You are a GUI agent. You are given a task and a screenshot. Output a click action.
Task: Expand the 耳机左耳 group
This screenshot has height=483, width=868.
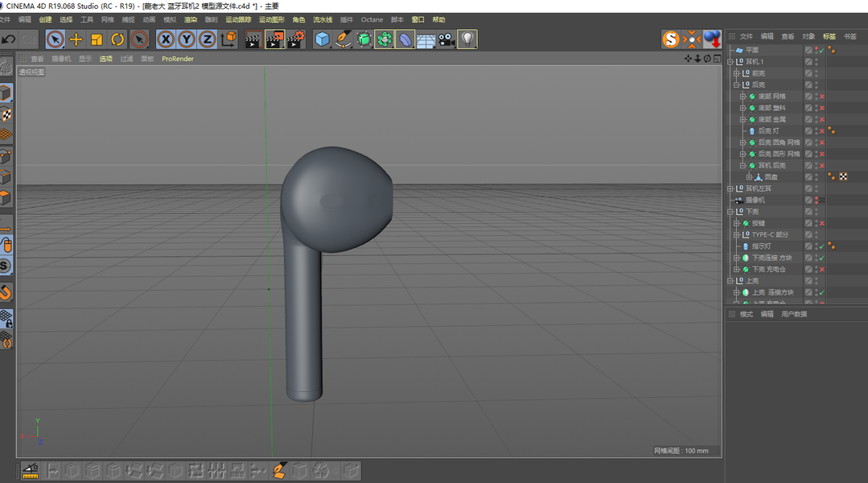tap(730, 188)
